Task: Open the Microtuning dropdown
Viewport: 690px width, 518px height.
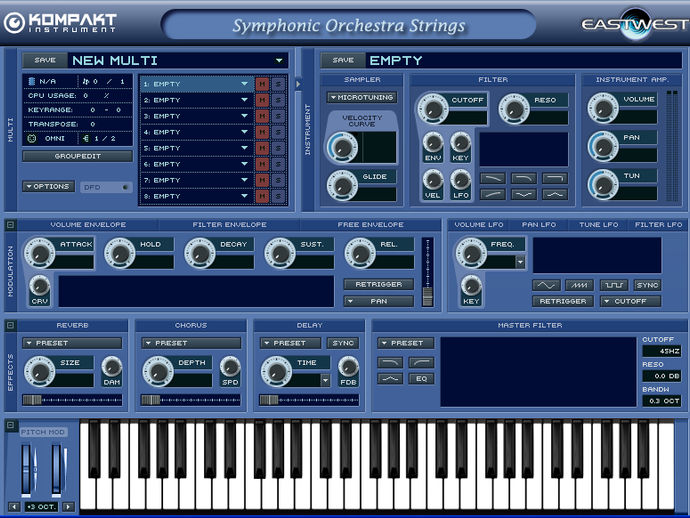Action: (362, 97)
